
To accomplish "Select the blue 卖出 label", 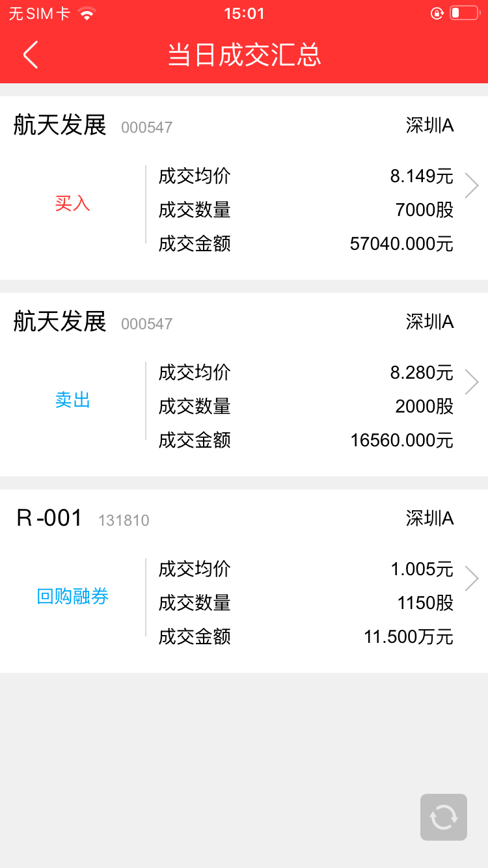I will coord(72,400).
